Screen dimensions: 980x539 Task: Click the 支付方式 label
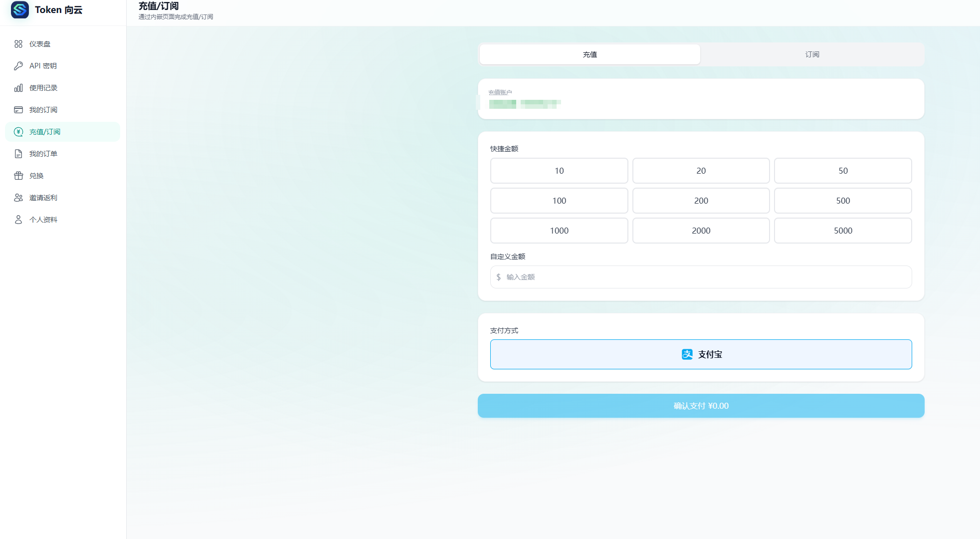coord(504,330)
